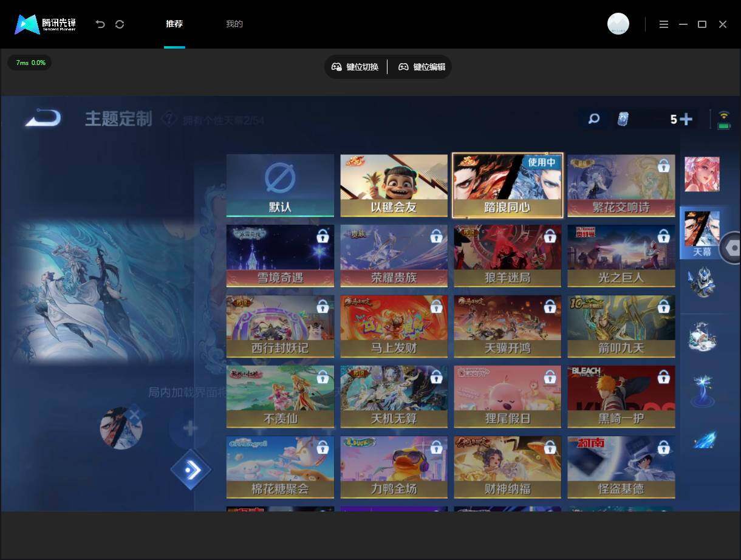Screen dimensions: 741x560
Task: Click the undo back arrow icon
Action: (x=100, y=24)
